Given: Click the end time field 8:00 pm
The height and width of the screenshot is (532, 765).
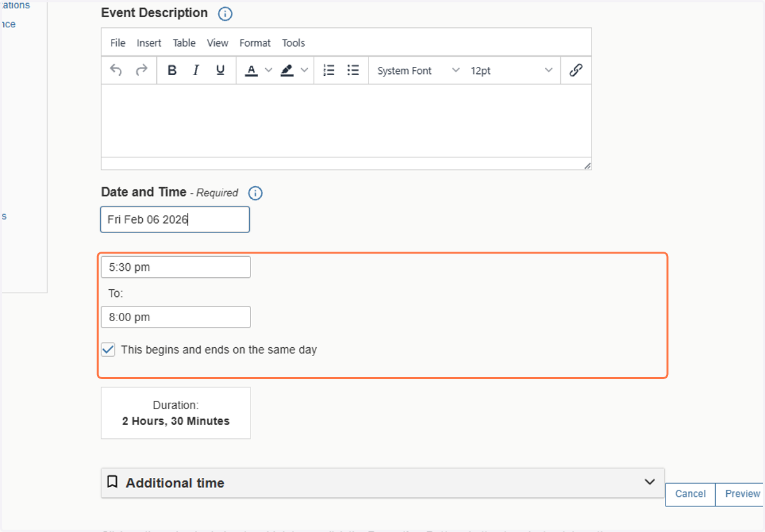Looking at the screenshot, I should (x=175, y=317).
